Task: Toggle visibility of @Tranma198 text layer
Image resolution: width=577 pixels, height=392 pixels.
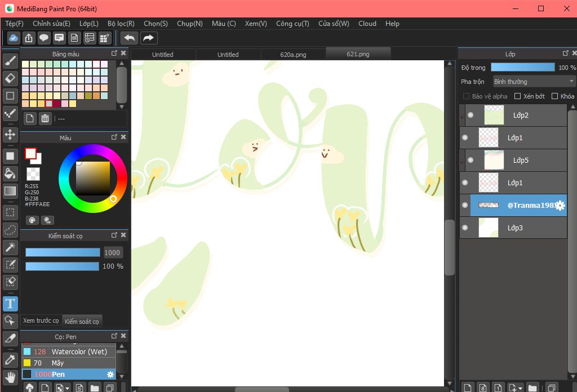Action: [465, 205]
